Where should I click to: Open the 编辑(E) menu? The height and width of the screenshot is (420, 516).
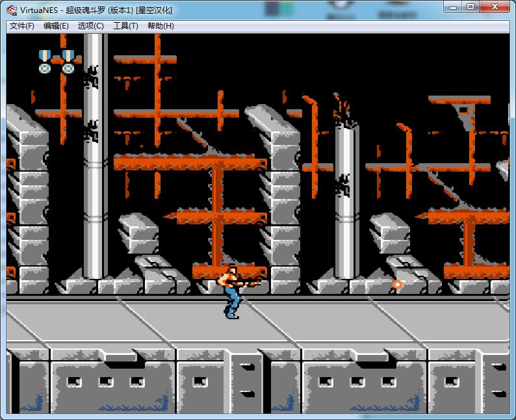coord(56,26)
